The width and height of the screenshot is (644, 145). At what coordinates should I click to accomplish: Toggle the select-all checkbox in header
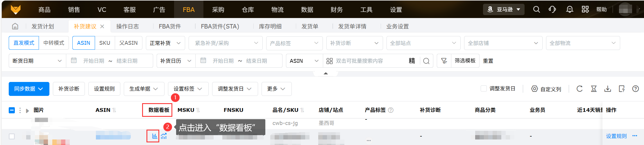12,110
